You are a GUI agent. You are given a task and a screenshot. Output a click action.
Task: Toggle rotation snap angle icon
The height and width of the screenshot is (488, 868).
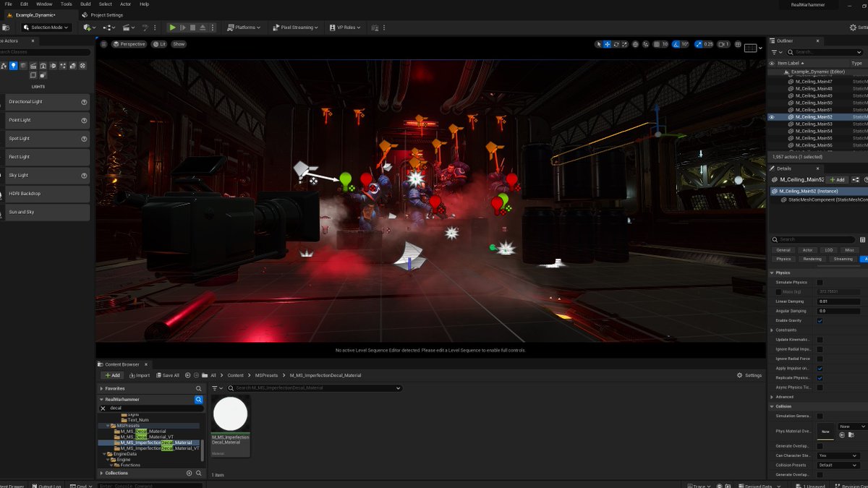tap(677, 44)
